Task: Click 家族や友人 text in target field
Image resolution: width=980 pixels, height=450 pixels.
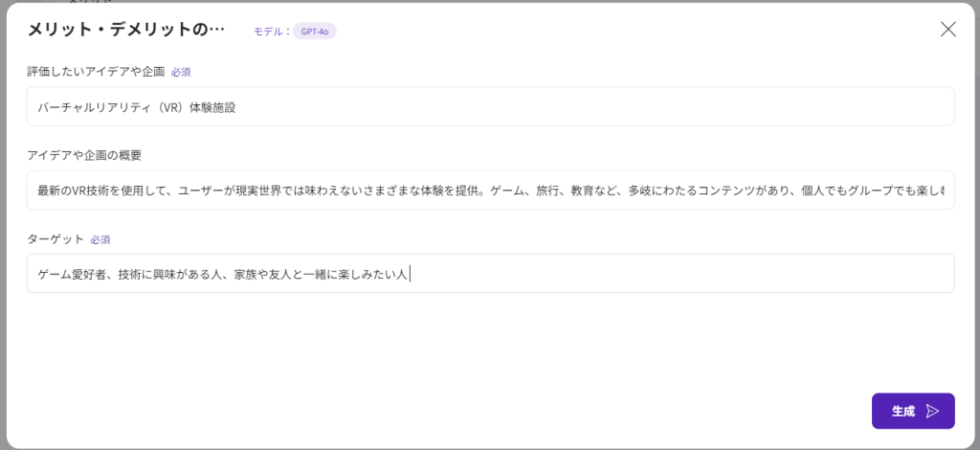Action: tap(261, 275)
